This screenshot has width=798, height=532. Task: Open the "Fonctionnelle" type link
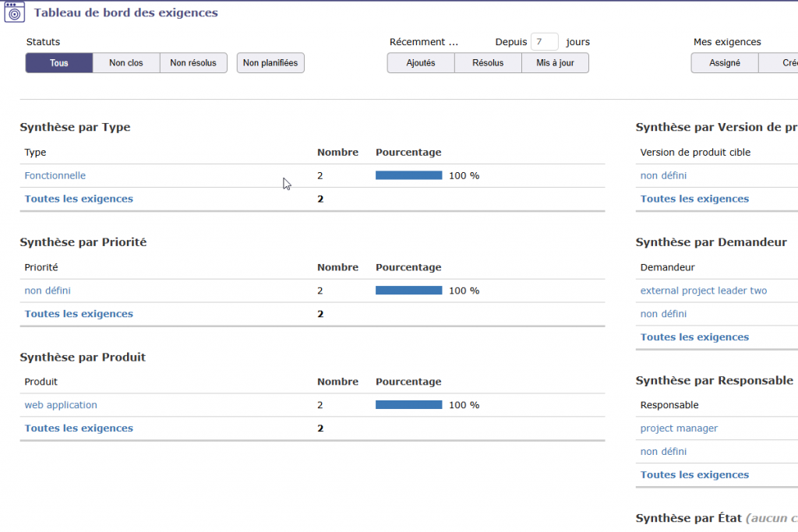coord(55,175)
